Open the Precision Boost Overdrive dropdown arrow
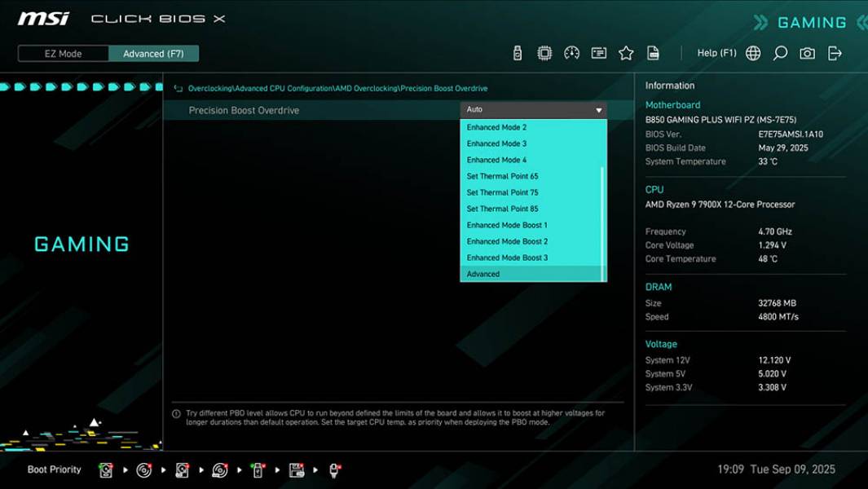 click(x=601, y=108)
